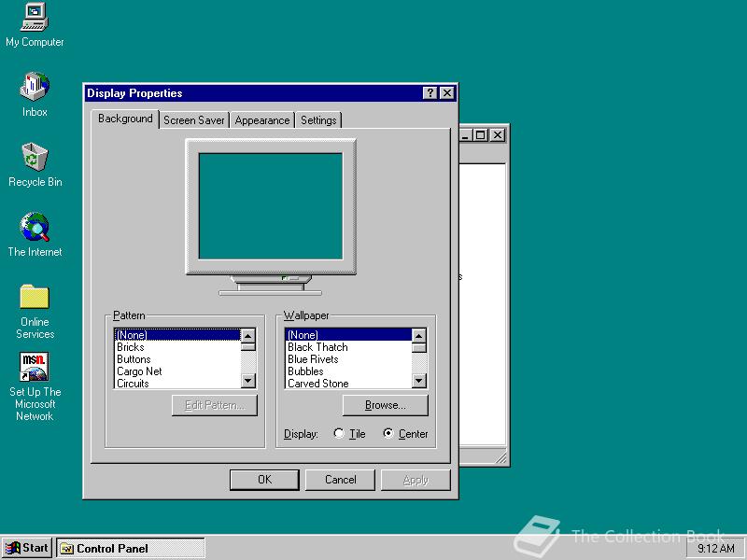The height and width of the screenshot is (560, 747).
Task: Click the Edit Pattern button
Action: coord(215,405)
